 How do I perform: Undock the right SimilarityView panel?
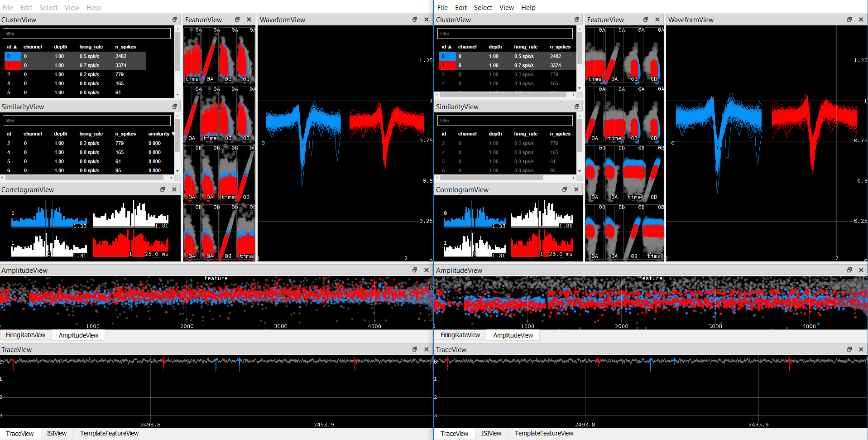pos(577,106)
